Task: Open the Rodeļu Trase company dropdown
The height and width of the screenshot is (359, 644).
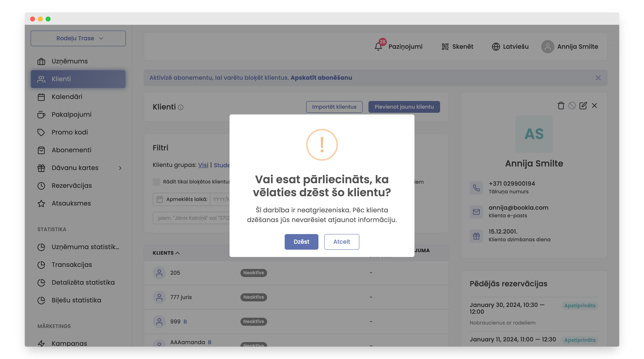Action: click(78, 39)
